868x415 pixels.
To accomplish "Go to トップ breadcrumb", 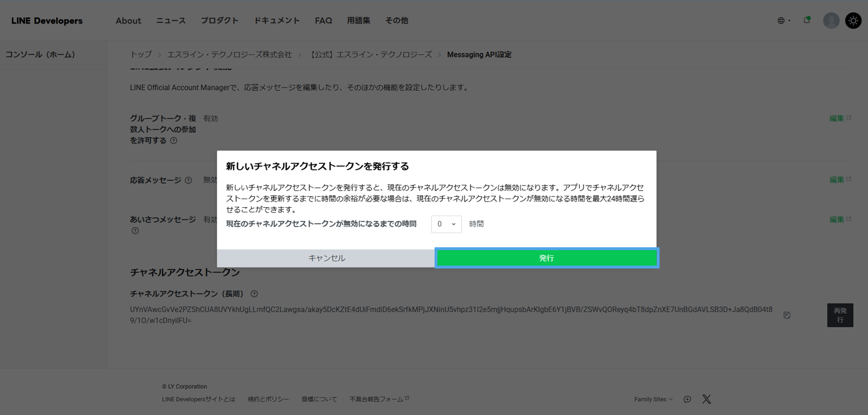I will (x=141, y=54).
